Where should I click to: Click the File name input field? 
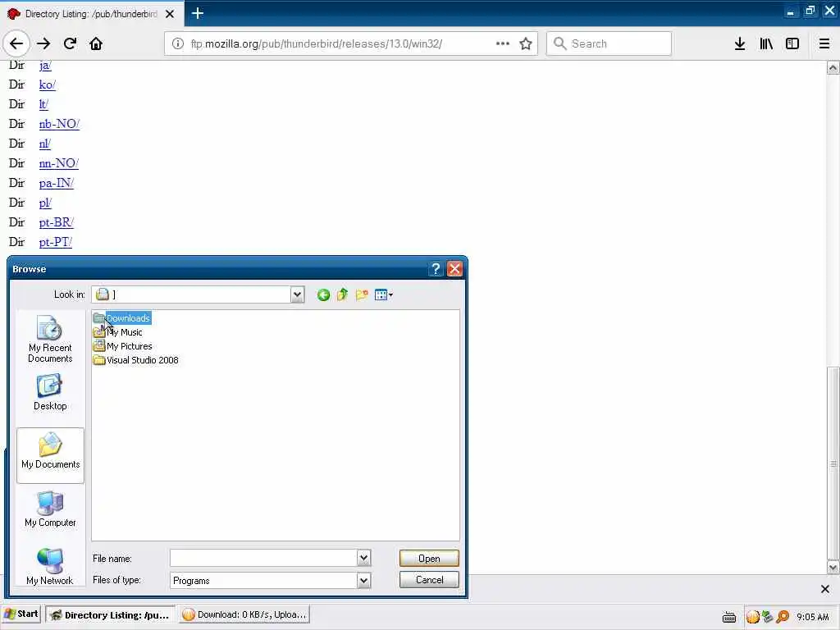click(263, 558)
